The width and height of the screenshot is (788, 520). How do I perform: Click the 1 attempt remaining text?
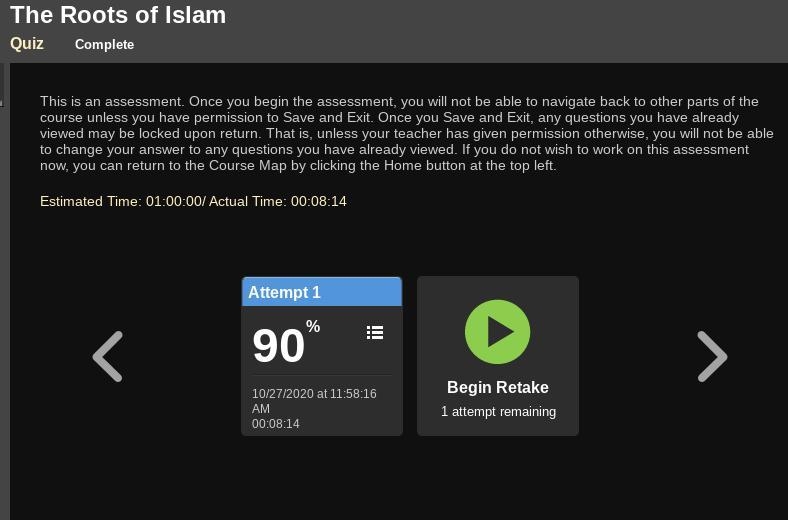point(498,411)
